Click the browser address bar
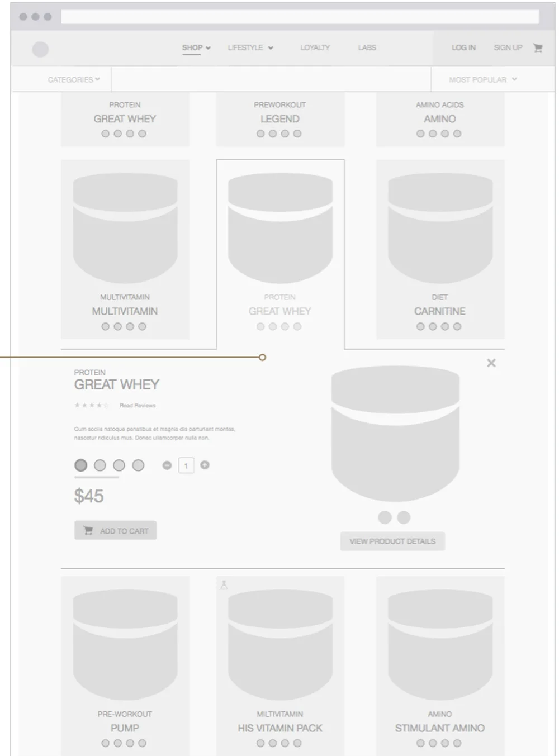The height and width of the screenshot is (756, 559). (x=300, y=17)
